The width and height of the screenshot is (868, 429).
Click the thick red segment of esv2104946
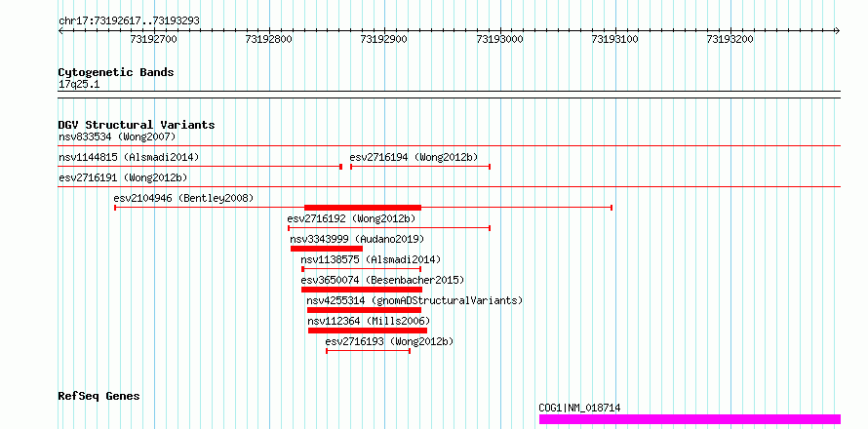363,208
